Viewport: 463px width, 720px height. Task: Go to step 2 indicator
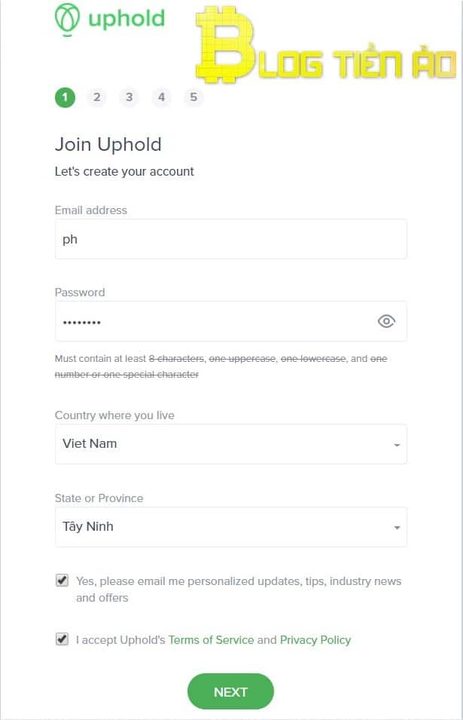(96, 97)
